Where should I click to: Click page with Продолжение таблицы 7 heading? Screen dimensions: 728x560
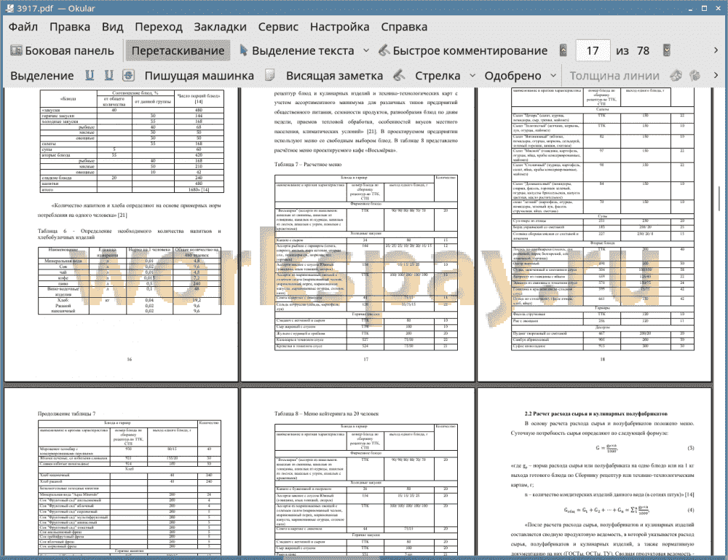121,472
